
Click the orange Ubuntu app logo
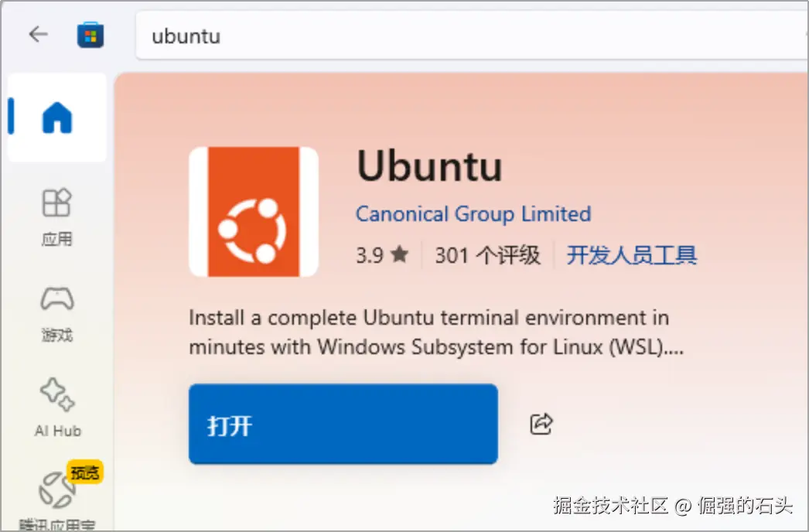(x=254, y=212)
